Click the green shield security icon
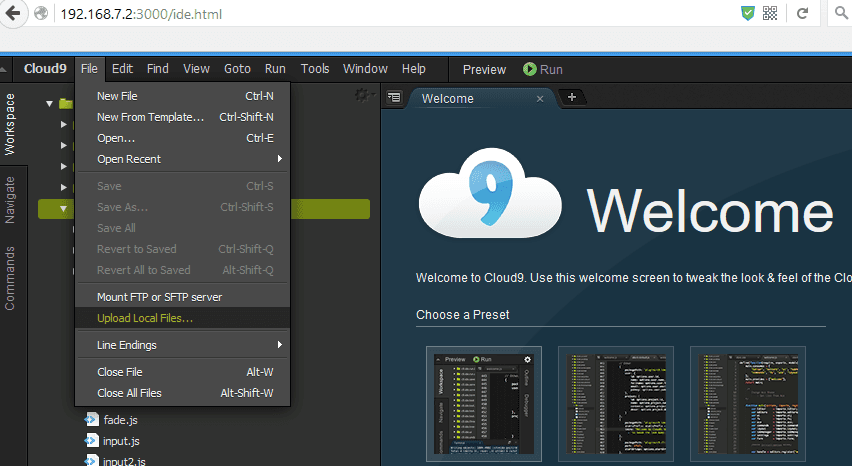 click(748, 13)
